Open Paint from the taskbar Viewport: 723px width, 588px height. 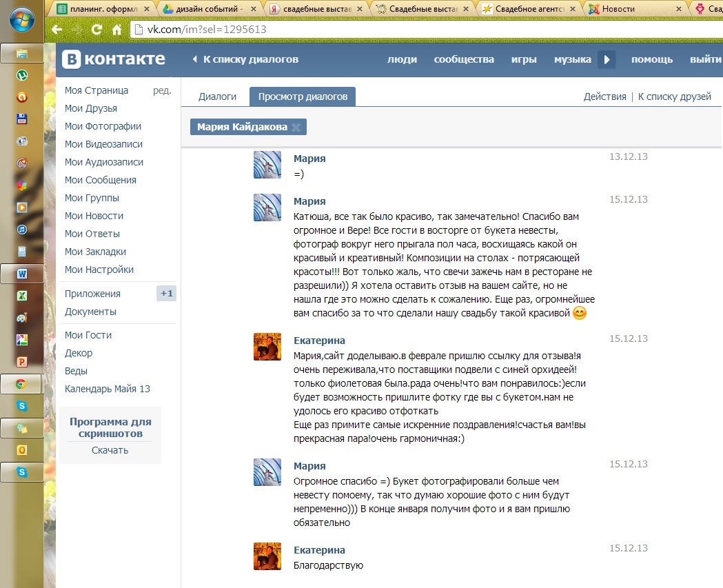21,318
